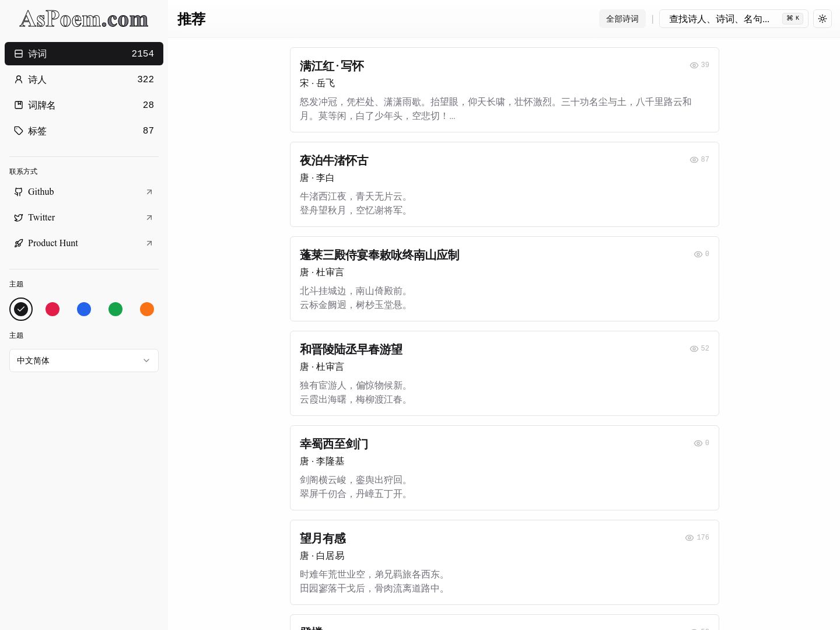Click the Github cat icon
The image size is (840, 630).
tap(19, 192)
